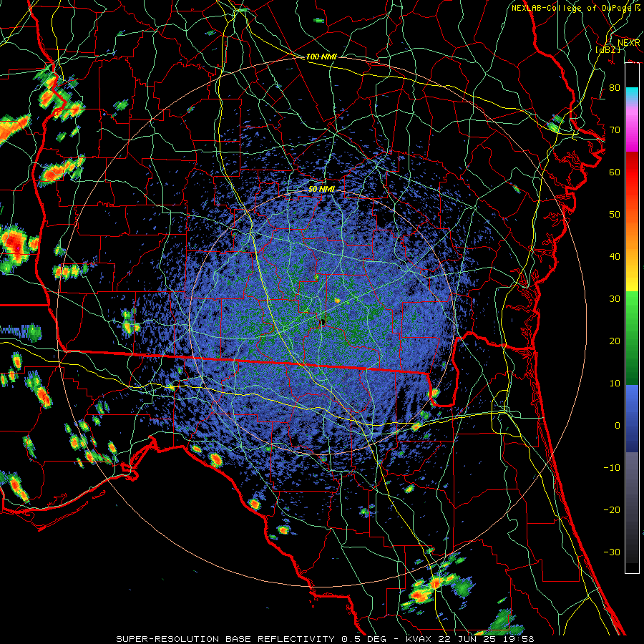Select the 10 value on the dBZ scale
The image size is (644, 644).
pos(615,384)
